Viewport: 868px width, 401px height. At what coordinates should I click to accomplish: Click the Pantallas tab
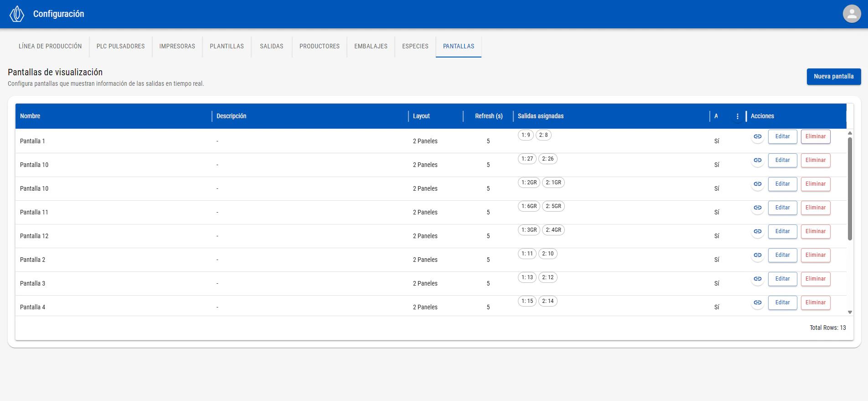[459, 46]
